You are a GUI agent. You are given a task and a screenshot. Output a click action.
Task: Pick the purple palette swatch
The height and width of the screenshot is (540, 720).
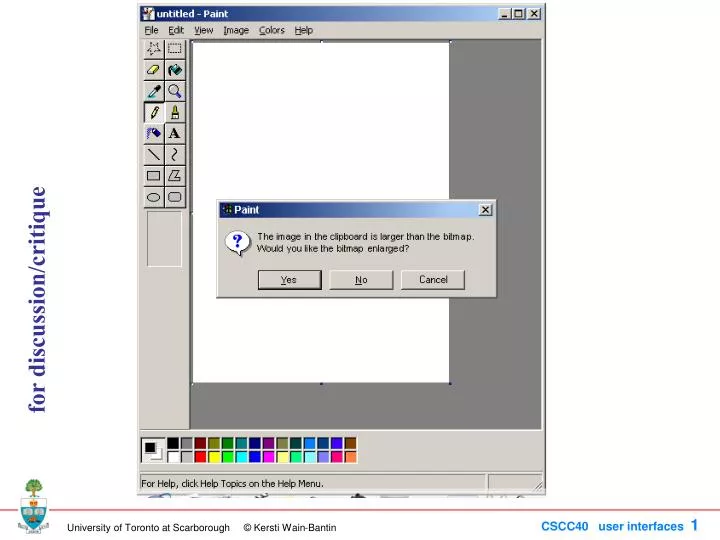pyautogui.click(x=269, y=443)
